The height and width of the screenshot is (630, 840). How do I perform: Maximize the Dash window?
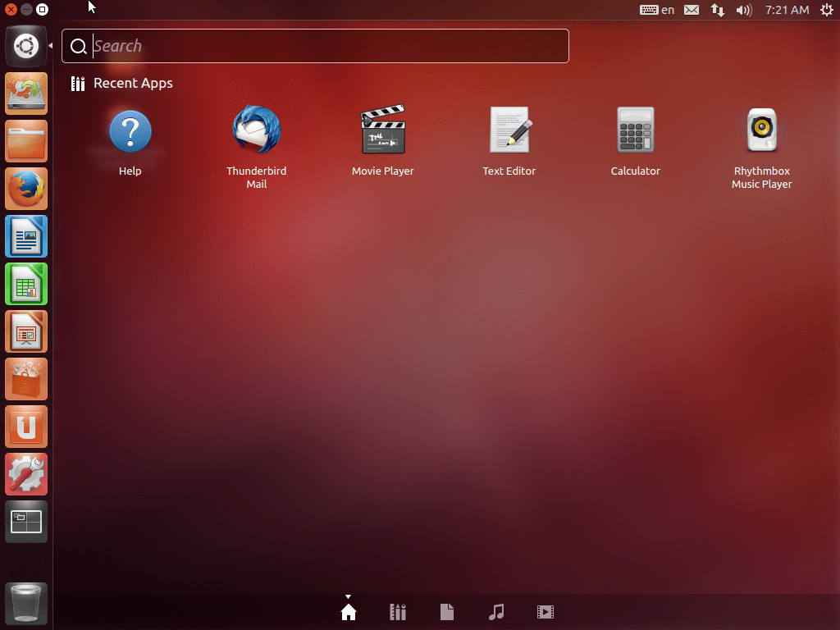[x=42, y=10]
